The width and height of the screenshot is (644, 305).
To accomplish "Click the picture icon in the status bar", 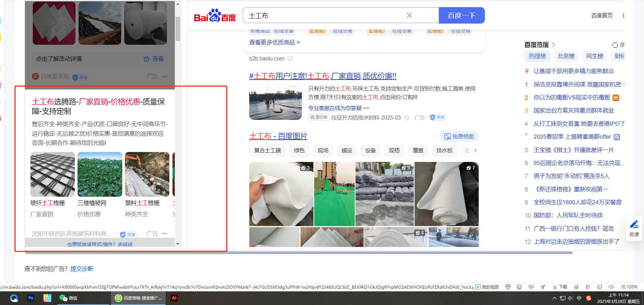I will tap(519, 287).
